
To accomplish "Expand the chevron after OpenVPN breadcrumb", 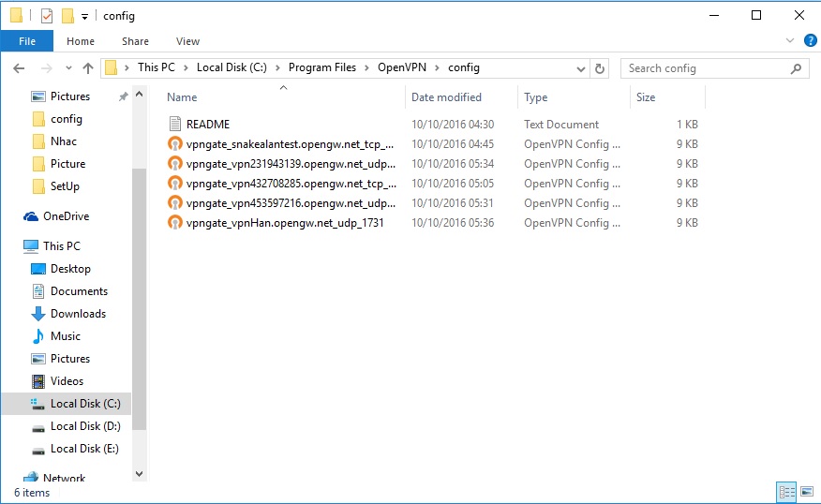I will (x=437, y=68).
